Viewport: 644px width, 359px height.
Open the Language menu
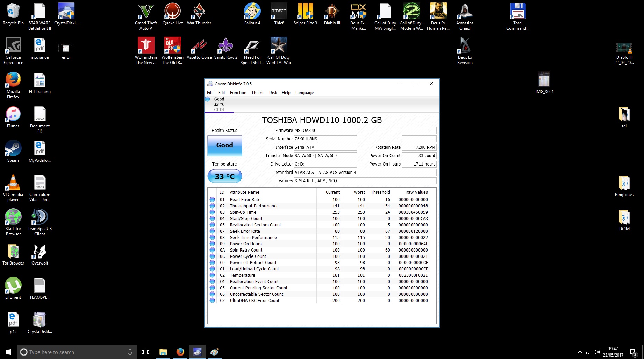pos(305,93)
